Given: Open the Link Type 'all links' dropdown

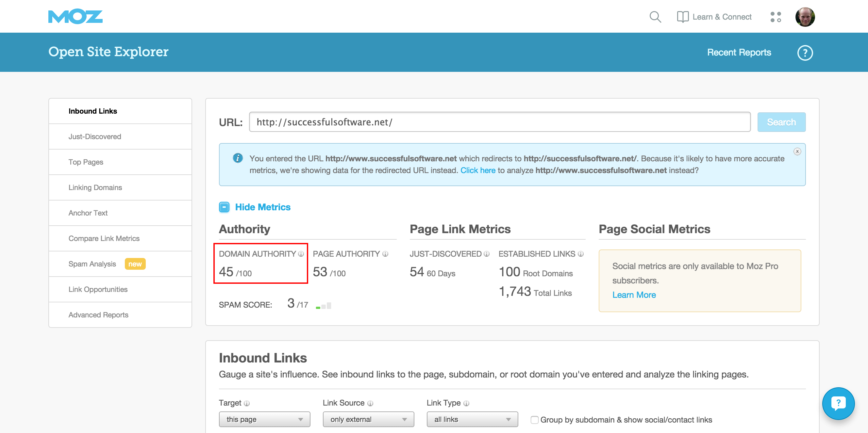Looking at the screenshot, I should pos(472,419).
